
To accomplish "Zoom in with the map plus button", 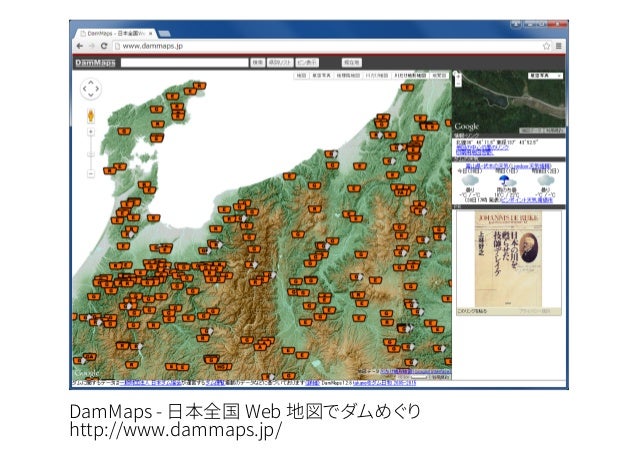I will [91, 132].
